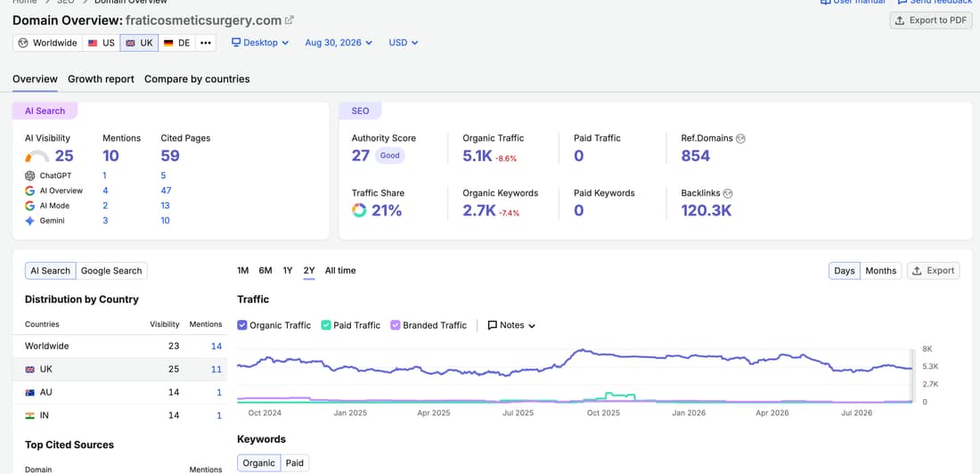Click the Traffic Share donut icon
Viewport: 980px width, 474px height.
(359, 211)
